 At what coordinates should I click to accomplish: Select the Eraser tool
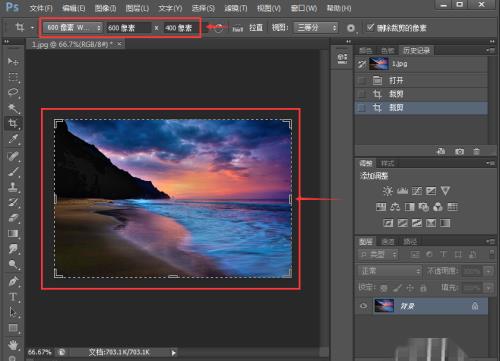pyautogui.click(x=13, y=218)
